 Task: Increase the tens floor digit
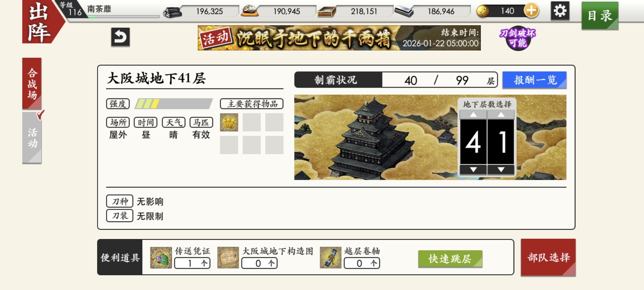[x=473, y=115]
